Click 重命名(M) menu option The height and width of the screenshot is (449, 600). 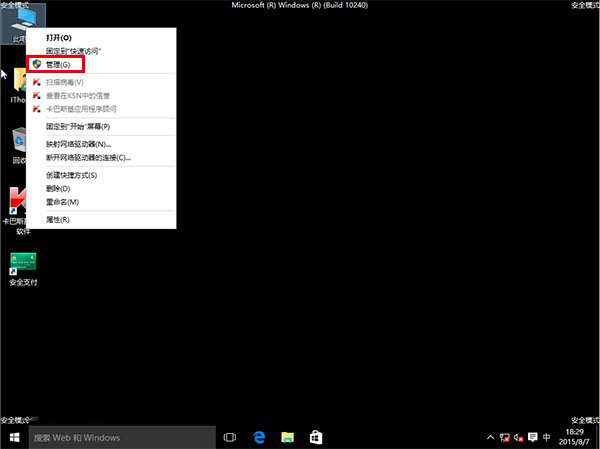62,202
